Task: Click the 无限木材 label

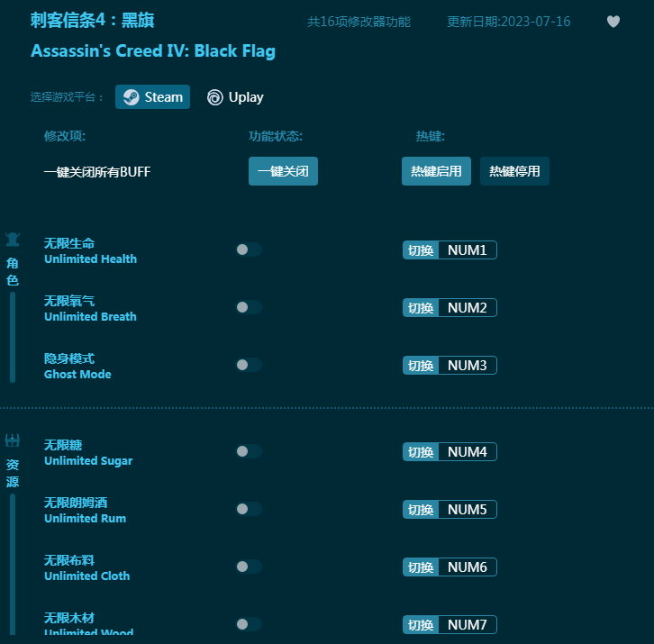Action: pyautogui.click(x=69, y=618)
